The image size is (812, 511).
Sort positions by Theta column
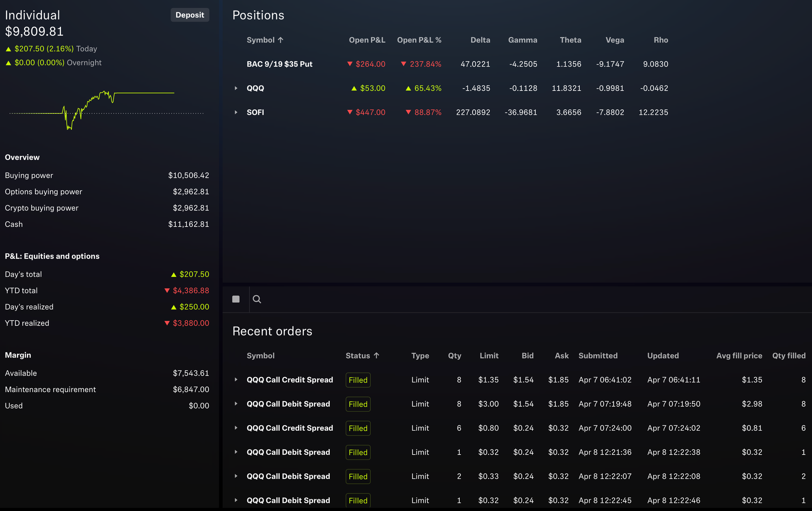570,40
